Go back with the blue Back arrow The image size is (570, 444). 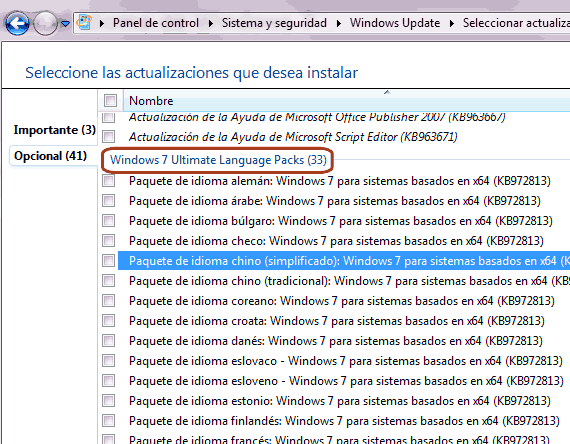[17, 24]
